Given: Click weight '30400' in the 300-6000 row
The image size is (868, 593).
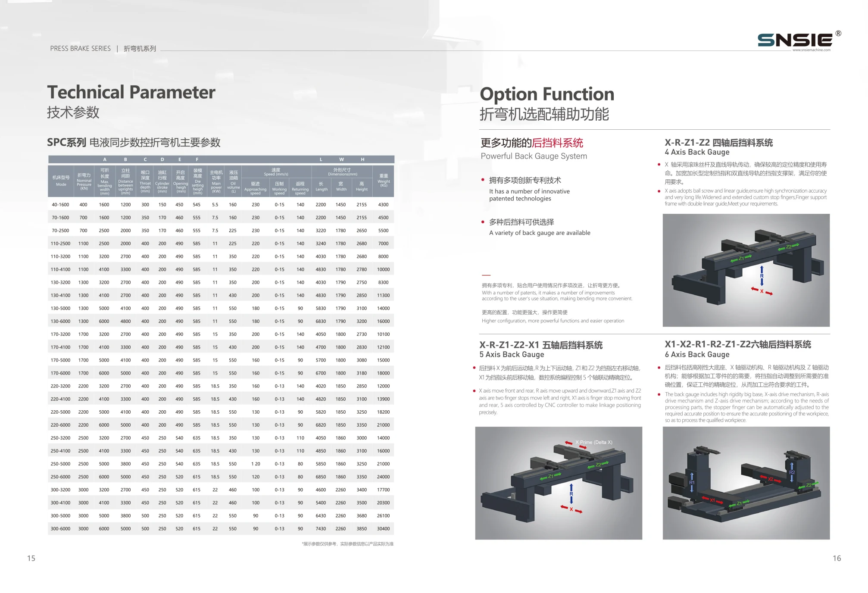Looking at the screenshot, I should [x=383, y=528].
